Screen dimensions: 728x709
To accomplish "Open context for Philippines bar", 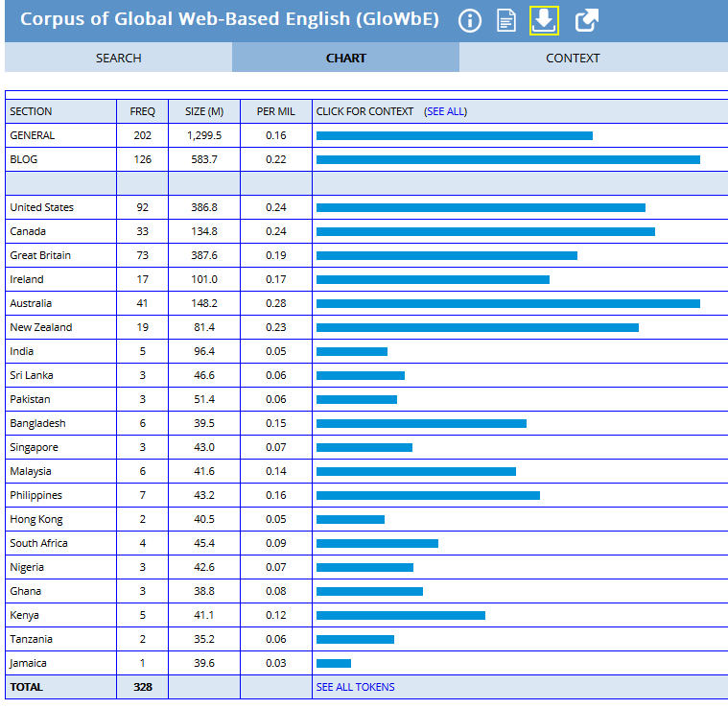I will [428, 495].
